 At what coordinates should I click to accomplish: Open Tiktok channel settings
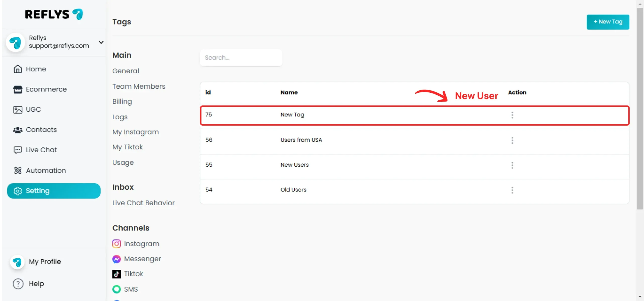[134, 274]
